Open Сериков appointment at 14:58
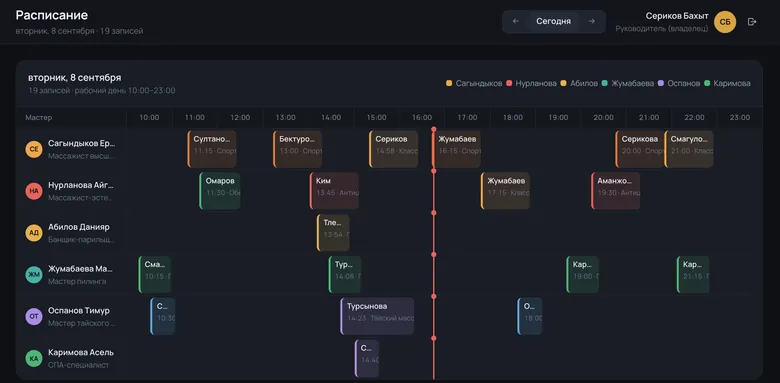The width and height of the screenshot is (780, 383). pos(393,149)
